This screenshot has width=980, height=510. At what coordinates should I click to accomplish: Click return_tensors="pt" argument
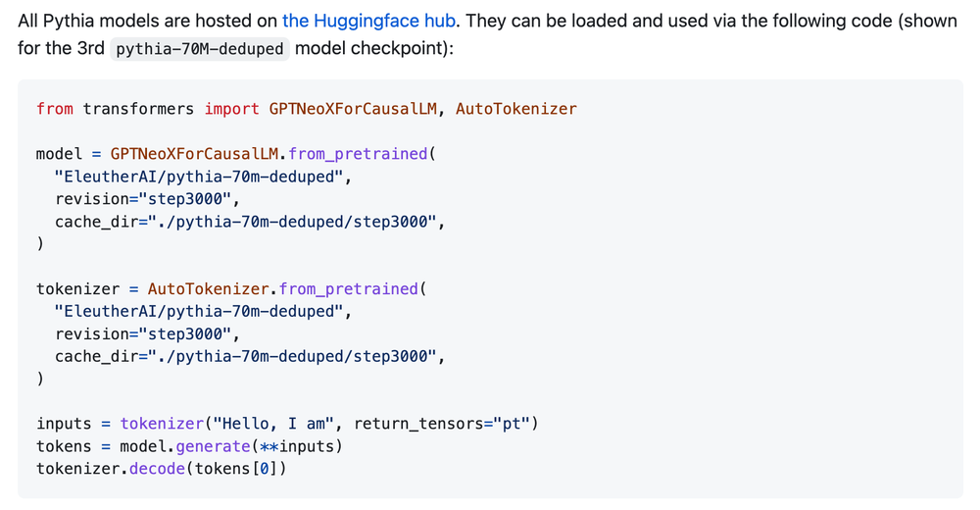point(442,424)
